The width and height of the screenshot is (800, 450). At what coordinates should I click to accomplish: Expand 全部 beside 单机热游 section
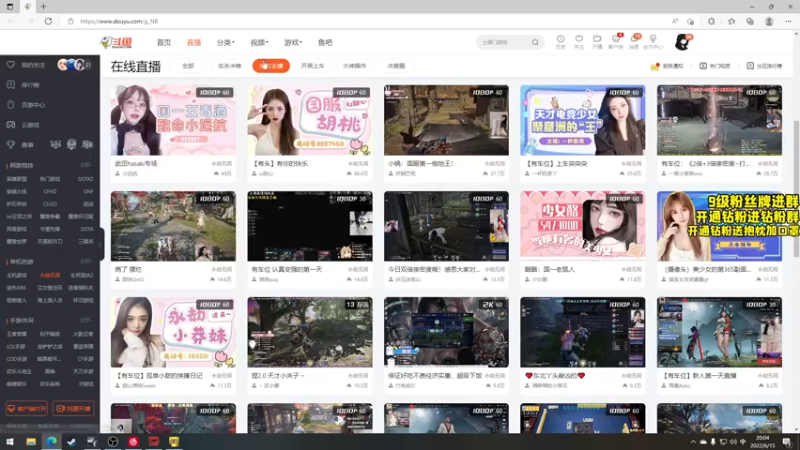[x=86, y=261]
